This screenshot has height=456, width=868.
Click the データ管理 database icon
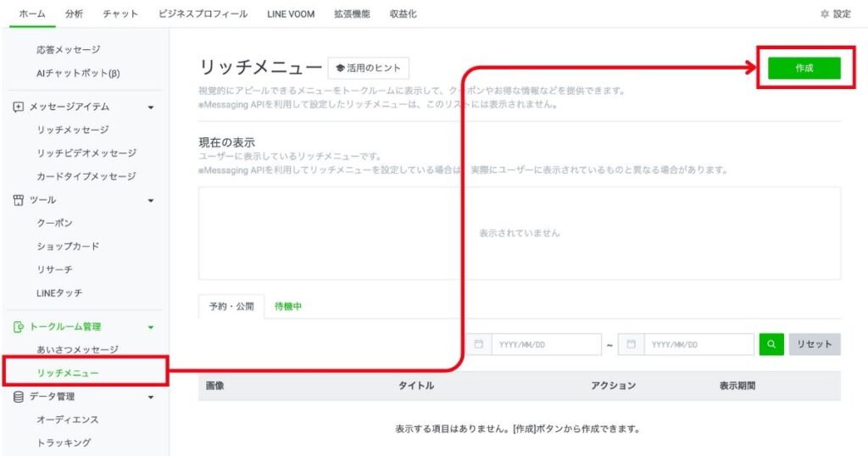(x=19, y=396)
